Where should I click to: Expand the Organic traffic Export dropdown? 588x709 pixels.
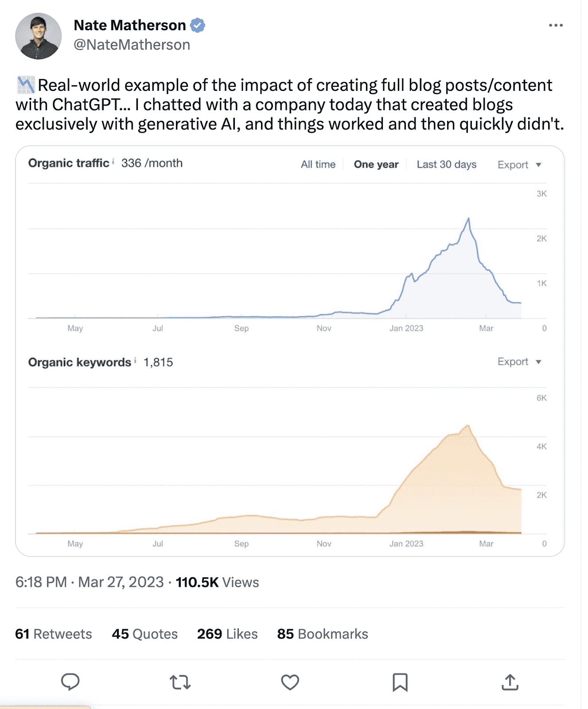coord(519,165)
